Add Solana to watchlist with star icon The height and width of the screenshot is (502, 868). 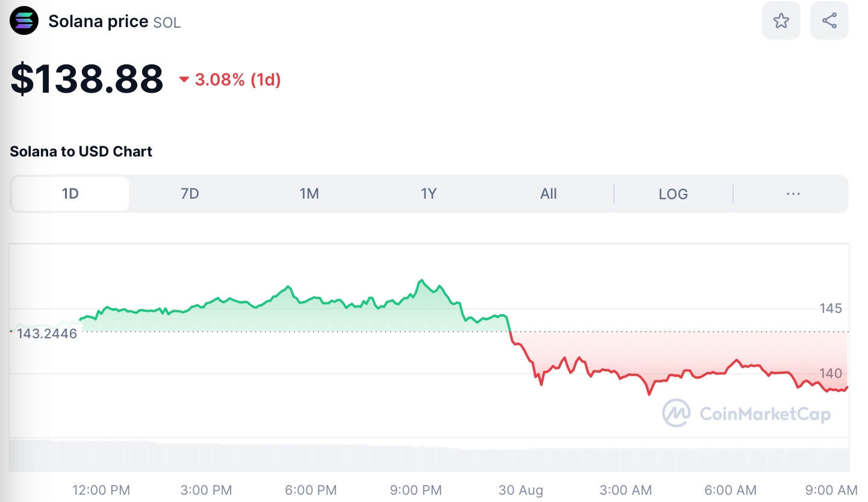781,21
